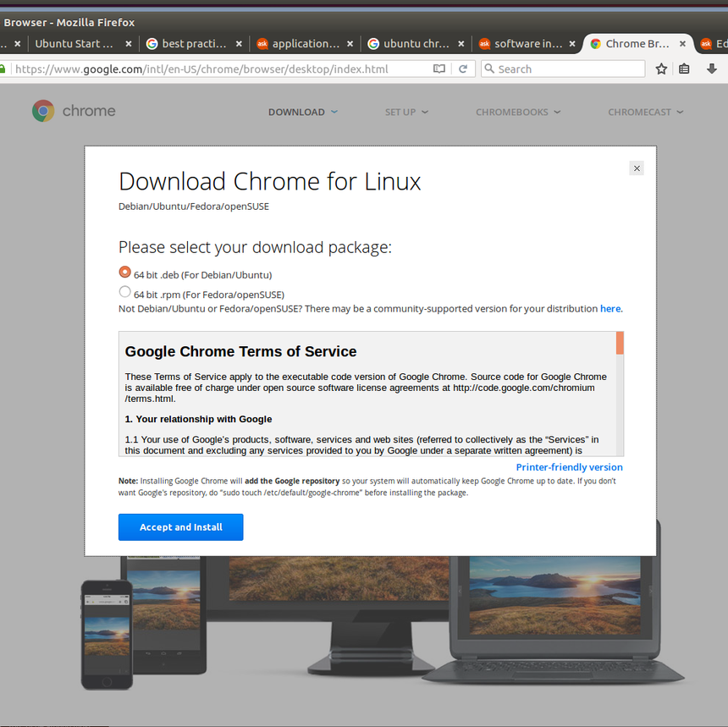Click the reader view icon in URL bar

click(439, 69)
